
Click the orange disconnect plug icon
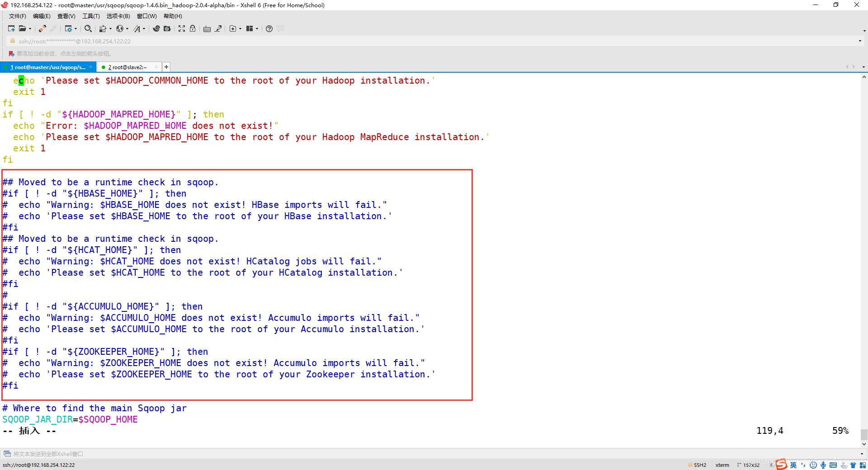(42, 28)
